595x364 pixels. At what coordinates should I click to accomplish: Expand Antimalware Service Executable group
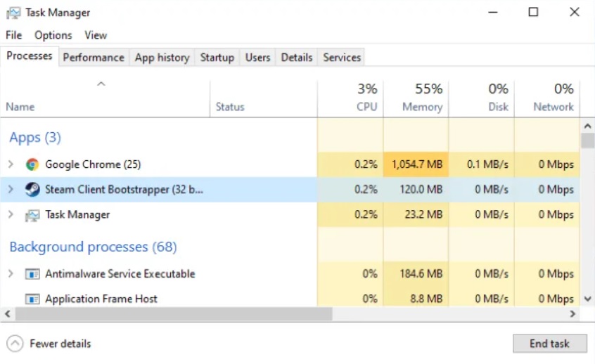click(x=11, y=274)
